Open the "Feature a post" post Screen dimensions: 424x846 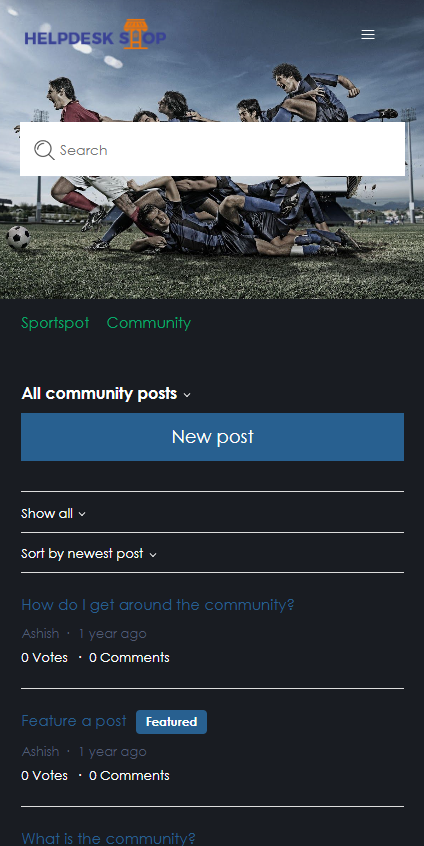pyautogui.click(x=74, y=721)
